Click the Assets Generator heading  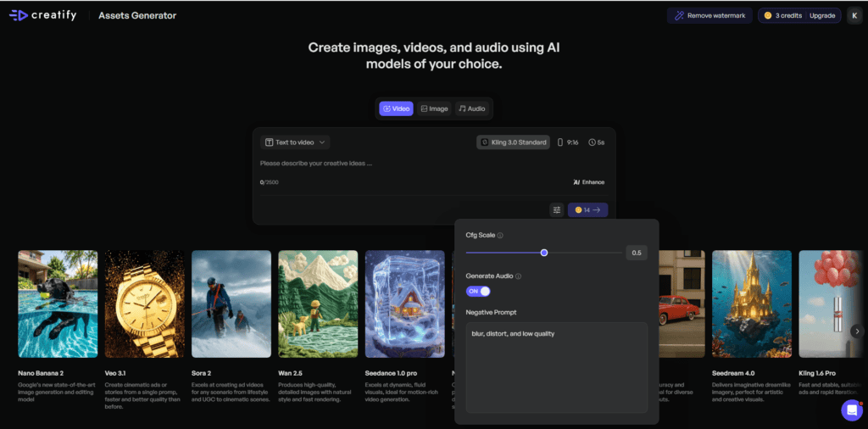coord(137,15)
